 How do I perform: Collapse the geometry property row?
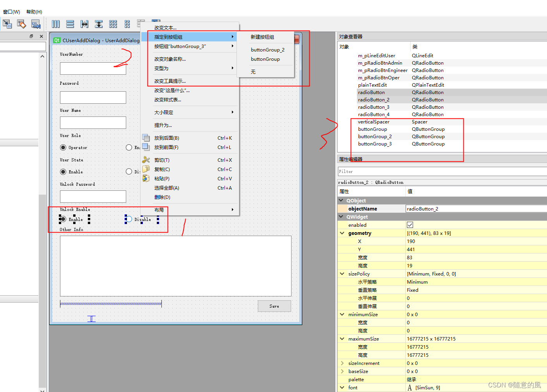pos(342,233)
